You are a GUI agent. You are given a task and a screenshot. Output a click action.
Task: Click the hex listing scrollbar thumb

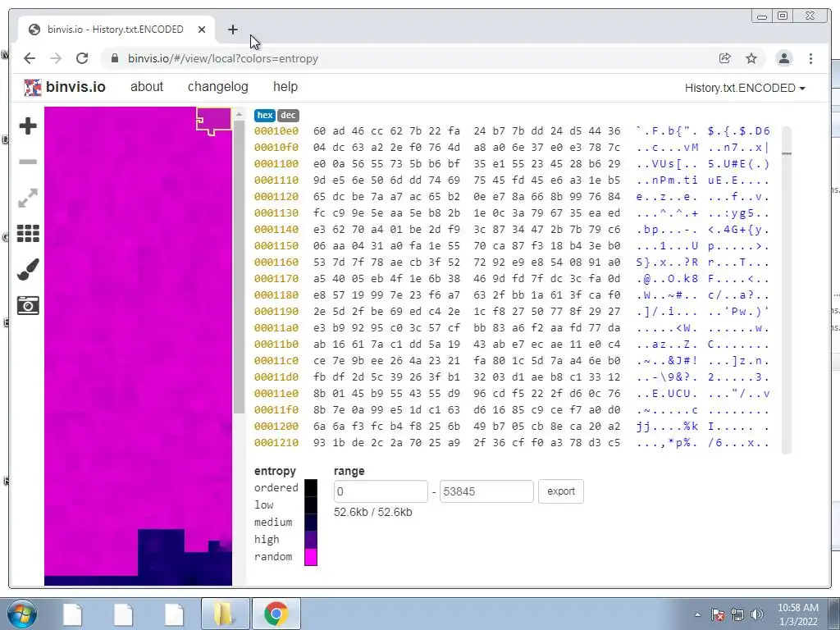coord(787,153)
